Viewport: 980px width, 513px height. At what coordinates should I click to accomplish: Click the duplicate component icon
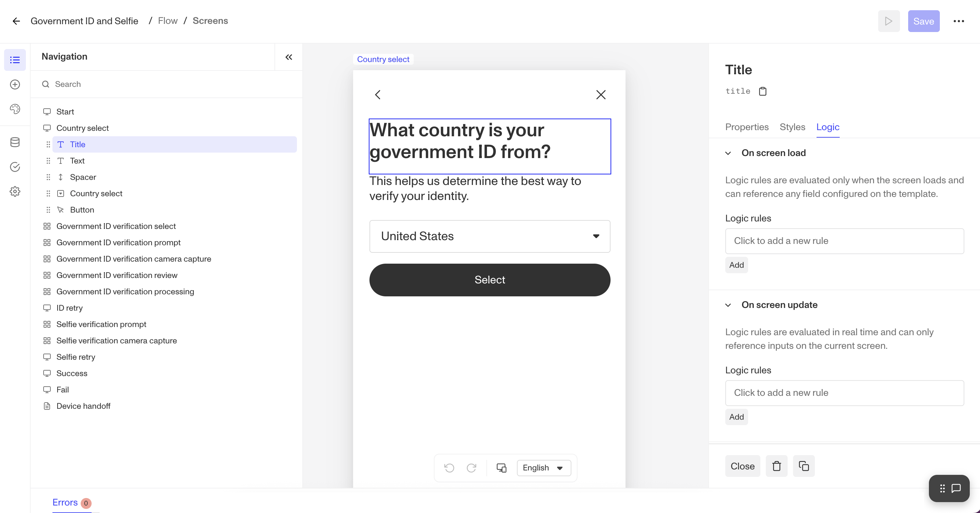pyautogui.click(x=804, y=466)
